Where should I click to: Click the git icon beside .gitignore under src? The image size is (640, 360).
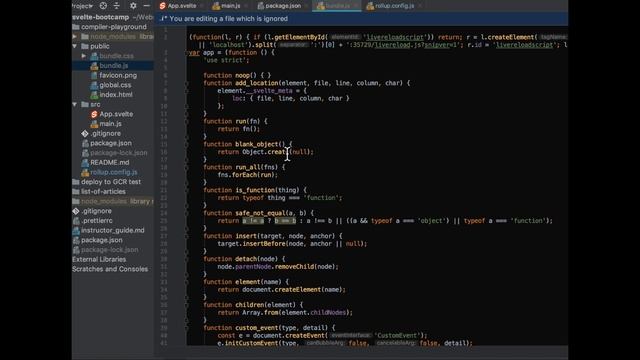pos(84,133)
